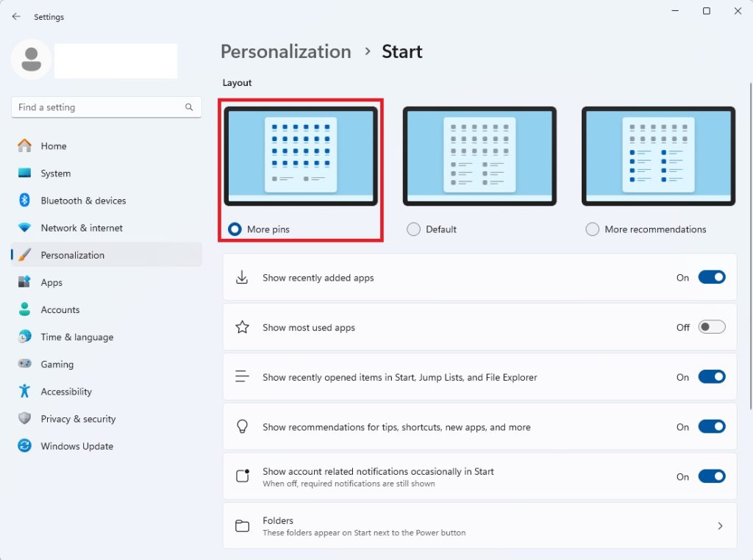Select the Default layout radio button

[x=413, y=229]
